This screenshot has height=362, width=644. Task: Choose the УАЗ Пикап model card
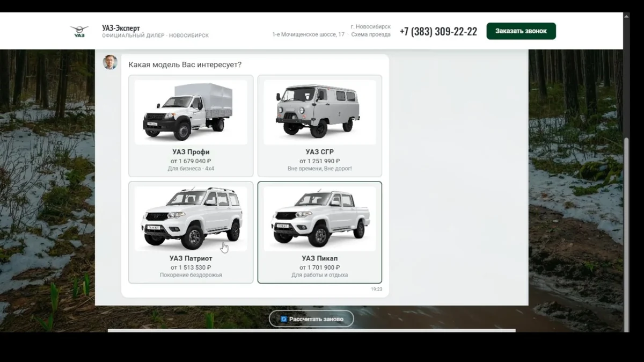pos(320,232)
